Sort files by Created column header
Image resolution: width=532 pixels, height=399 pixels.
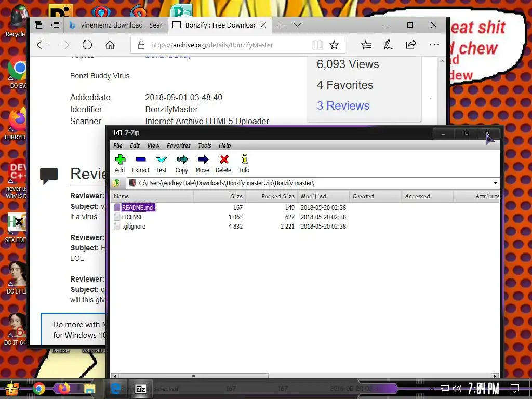coord(375,196)
